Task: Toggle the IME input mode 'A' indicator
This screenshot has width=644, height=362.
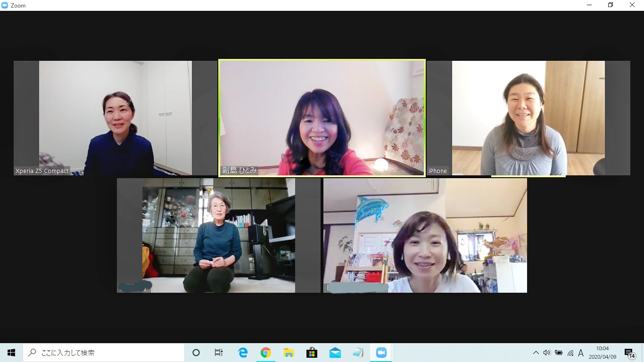Action: point(581,353)
